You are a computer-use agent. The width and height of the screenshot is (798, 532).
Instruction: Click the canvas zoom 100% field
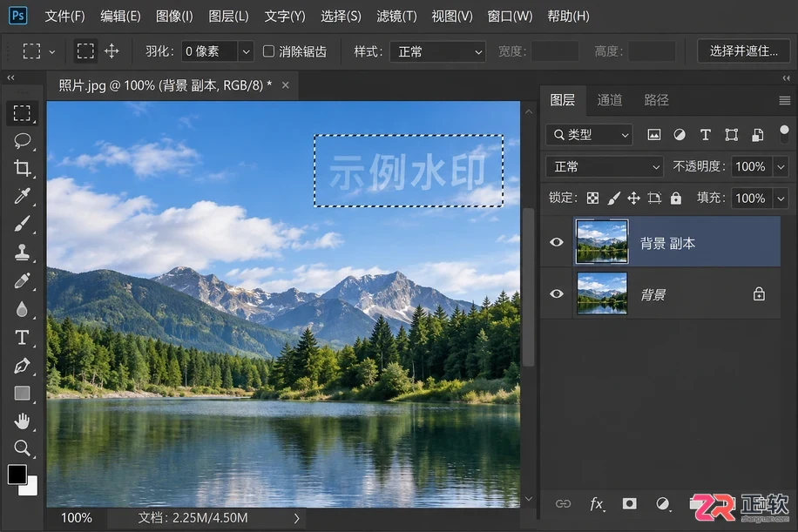[x=77, y=518]
